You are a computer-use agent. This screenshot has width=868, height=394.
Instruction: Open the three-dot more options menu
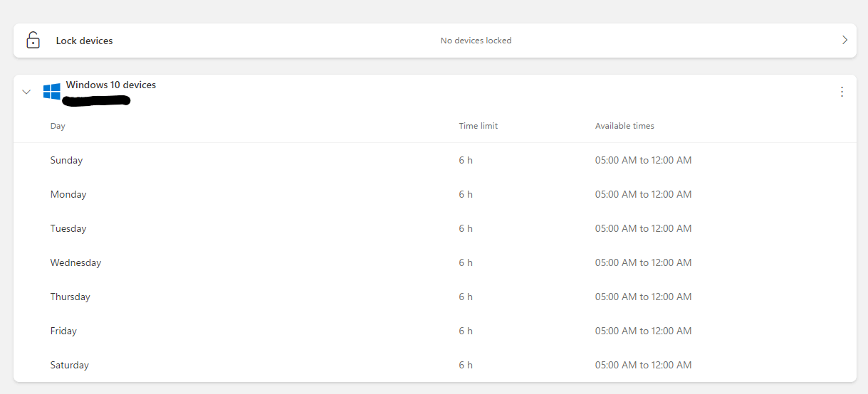pyautogui.click(x=842, y=92)
